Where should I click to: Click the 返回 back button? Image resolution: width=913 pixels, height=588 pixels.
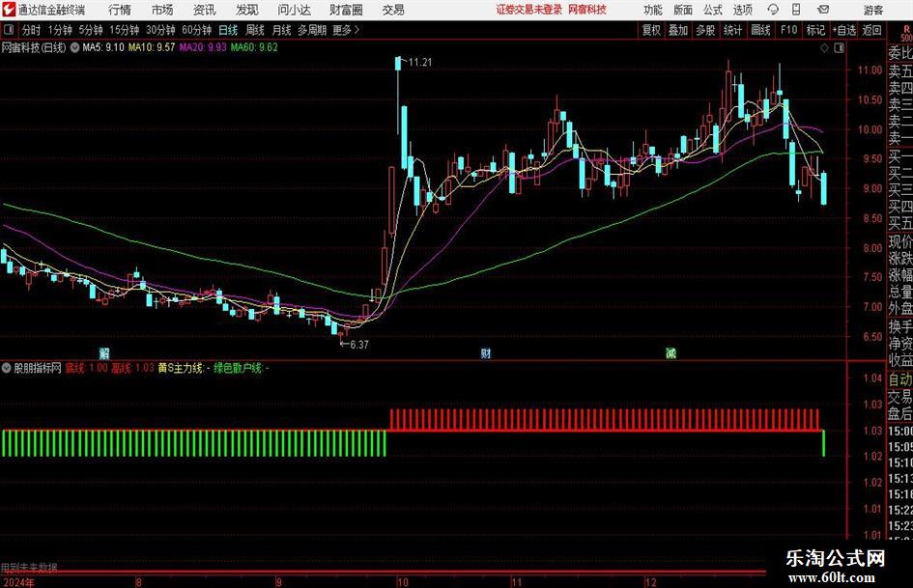pos(871,30)
